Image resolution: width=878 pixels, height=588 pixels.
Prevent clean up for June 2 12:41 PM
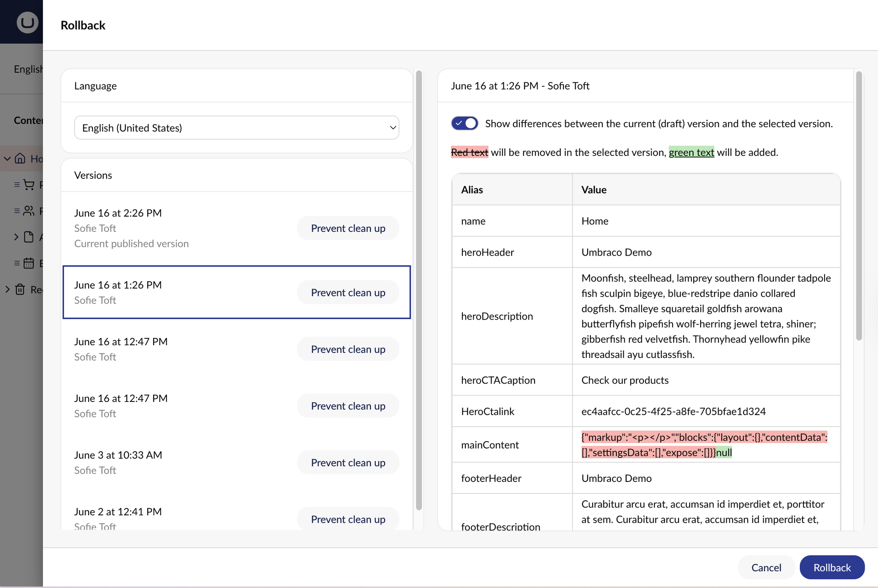(x=348, y=519)
